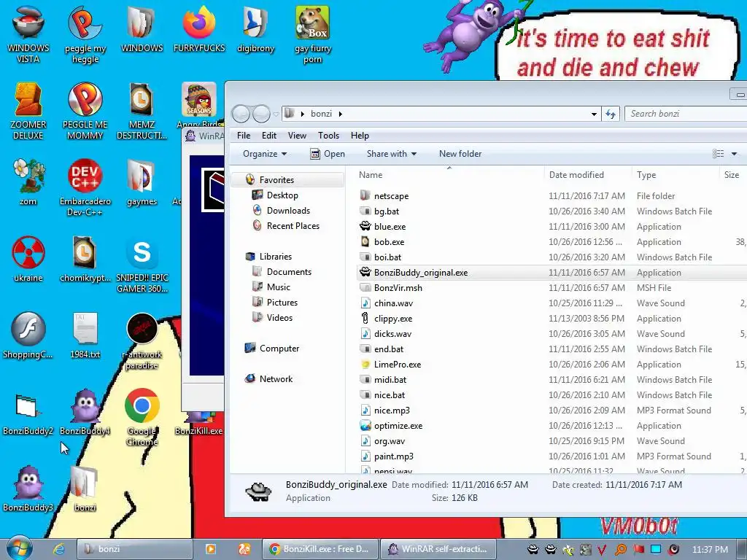Click the media player taskbar icon
747x560 pixels.
(x=211, y=549)
